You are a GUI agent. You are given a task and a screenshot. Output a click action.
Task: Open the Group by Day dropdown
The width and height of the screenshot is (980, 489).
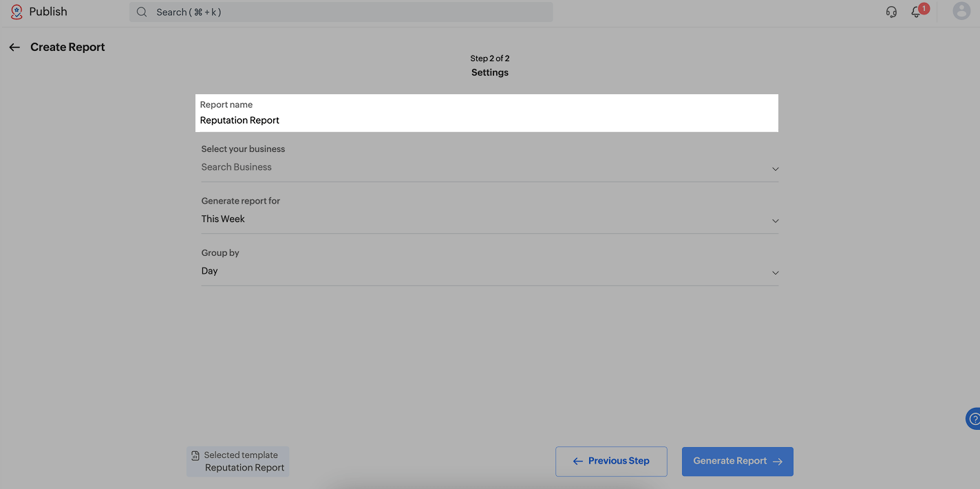pos(490,271)
